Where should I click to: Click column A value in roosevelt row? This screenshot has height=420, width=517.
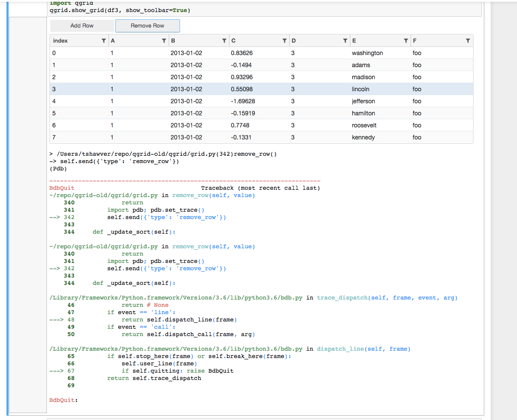pos(112,125)
